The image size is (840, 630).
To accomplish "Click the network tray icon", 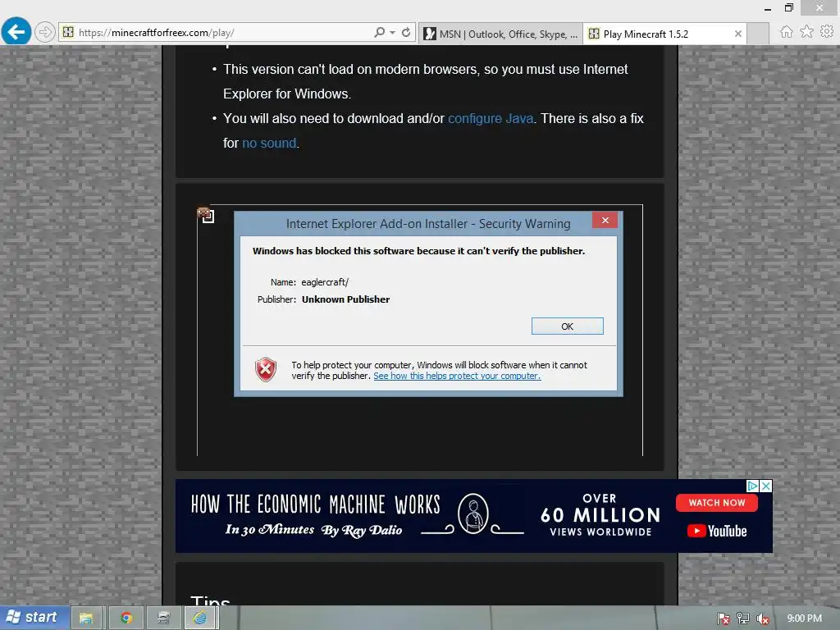I will [743, 619].
